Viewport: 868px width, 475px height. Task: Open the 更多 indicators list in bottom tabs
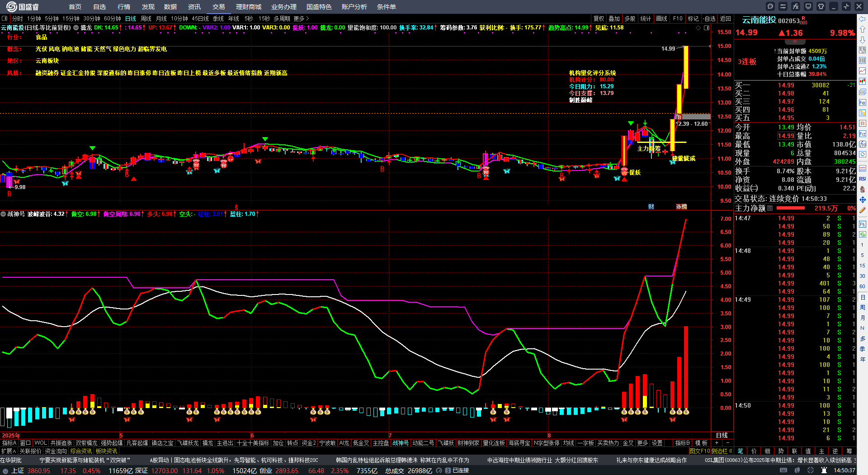tap(642, 443)
